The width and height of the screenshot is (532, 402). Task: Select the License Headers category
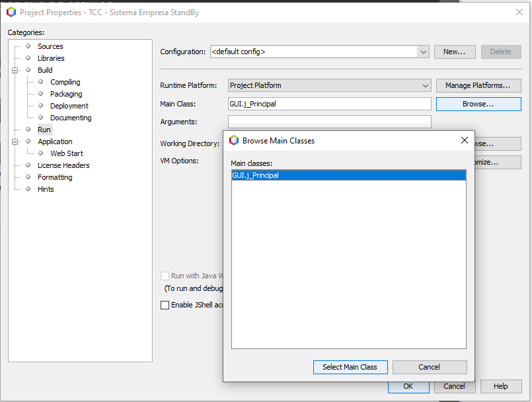click(x=63, y=165)
